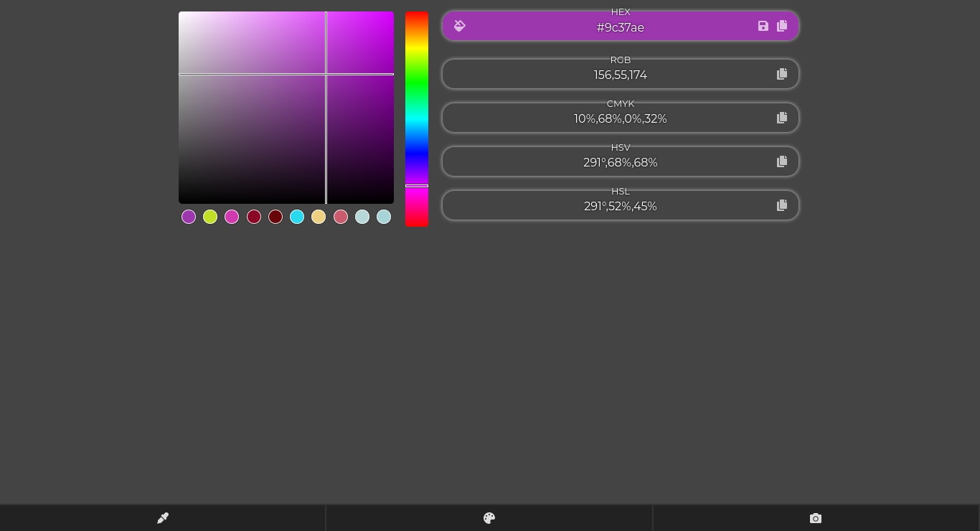Select the purple saved swatch

pyautogui.click(x=189, y=216)
